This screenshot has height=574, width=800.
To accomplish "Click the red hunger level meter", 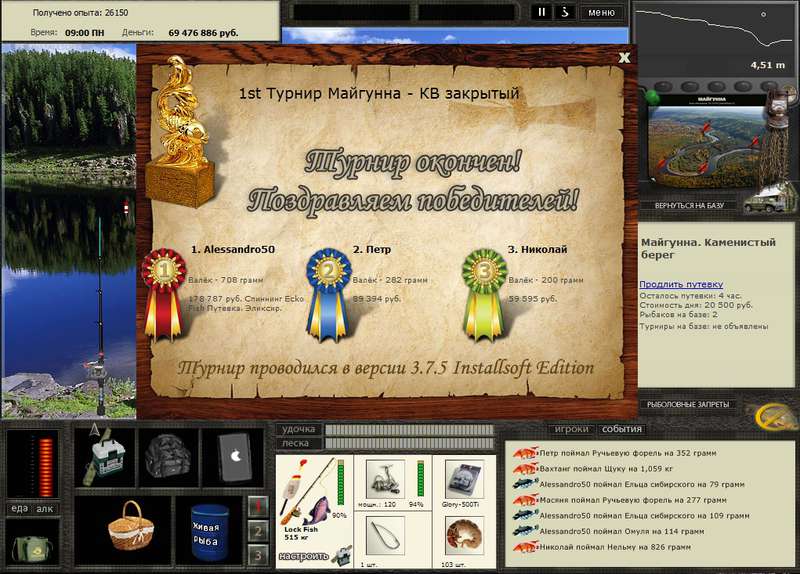I will (x=45, y=467).
